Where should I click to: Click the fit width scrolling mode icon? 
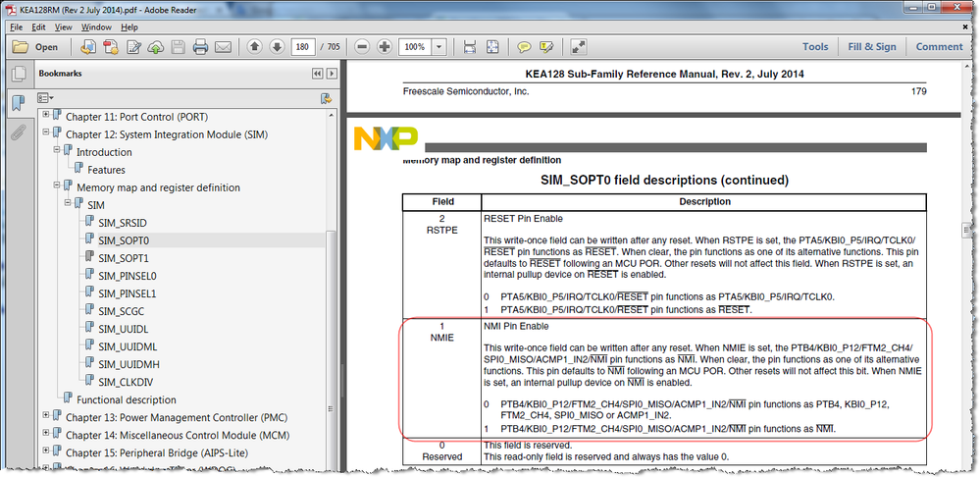(470, 47)
